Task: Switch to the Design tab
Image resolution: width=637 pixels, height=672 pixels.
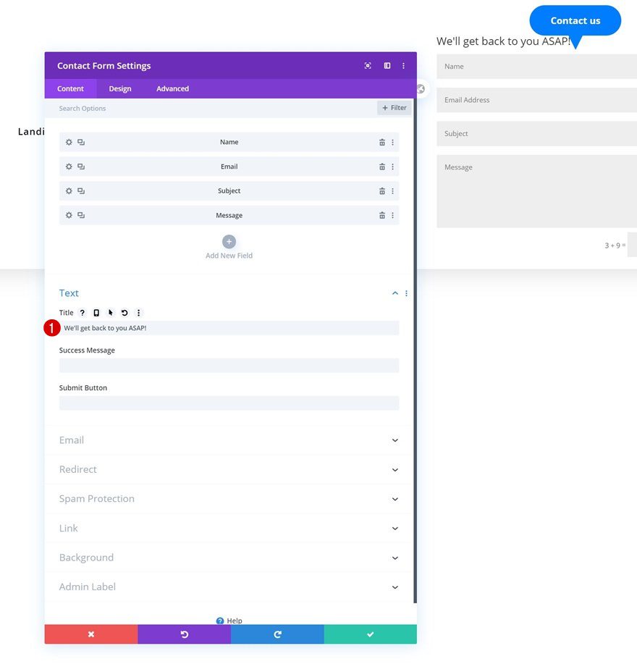Action: (x=119, y=88)
